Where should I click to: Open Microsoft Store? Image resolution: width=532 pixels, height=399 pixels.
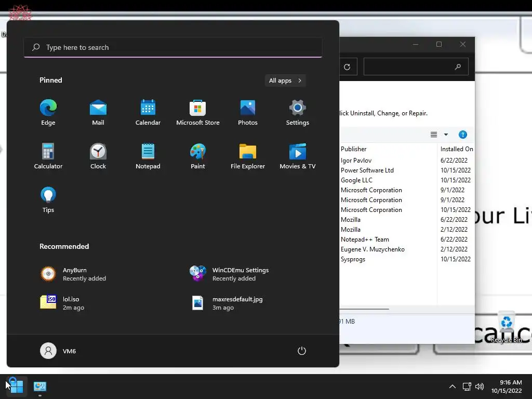(x=198, y=113)
